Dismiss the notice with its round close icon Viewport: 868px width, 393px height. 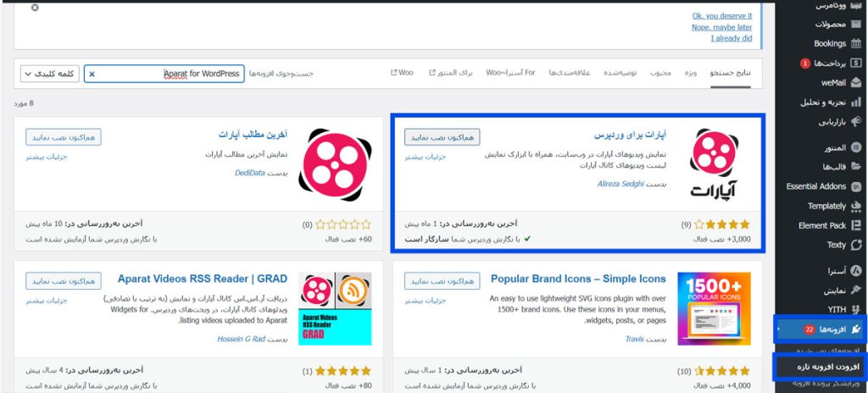[x=35, y=7]
